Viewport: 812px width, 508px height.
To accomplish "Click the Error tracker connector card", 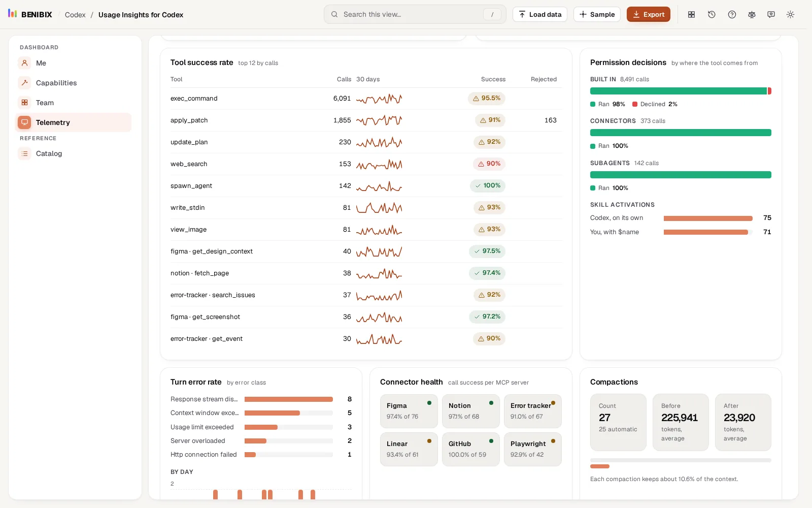I will (x=533, y=411).
